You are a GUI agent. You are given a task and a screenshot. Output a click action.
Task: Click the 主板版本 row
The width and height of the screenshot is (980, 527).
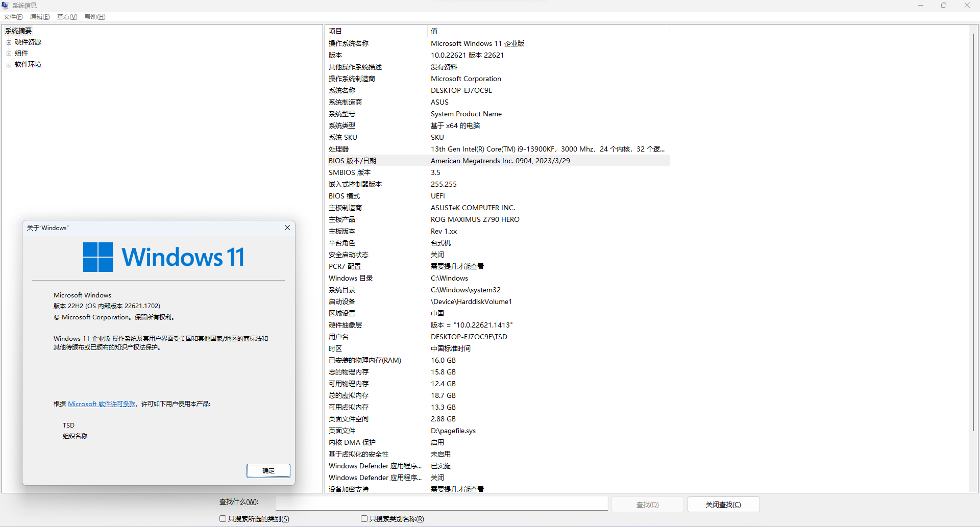point(498,231)
